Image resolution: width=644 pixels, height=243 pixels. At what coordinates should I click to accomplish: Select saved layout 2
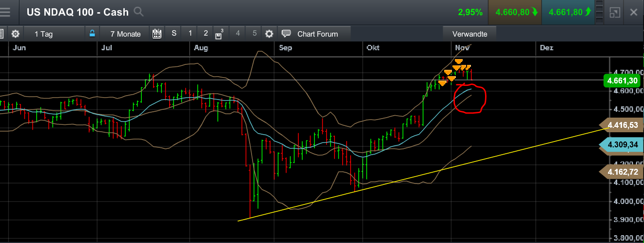pos(206,34)
